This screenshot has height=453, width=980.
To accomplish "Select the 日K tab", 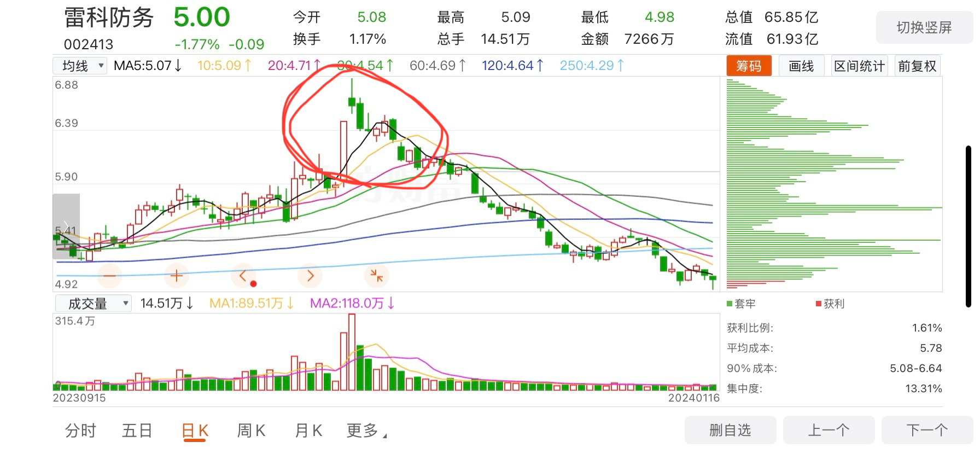I will pyautogui.click(x=195, y=431).
